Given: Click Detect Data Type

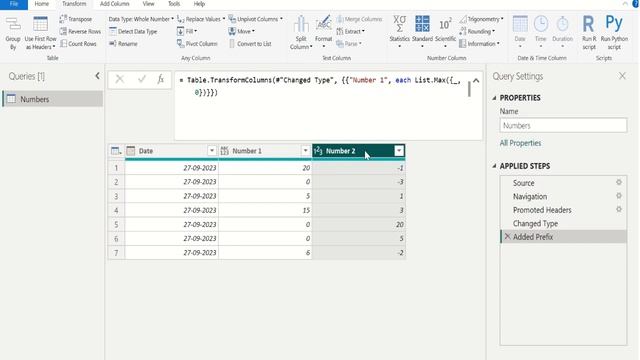Looking at the screenshot, I should coord(133,31).
